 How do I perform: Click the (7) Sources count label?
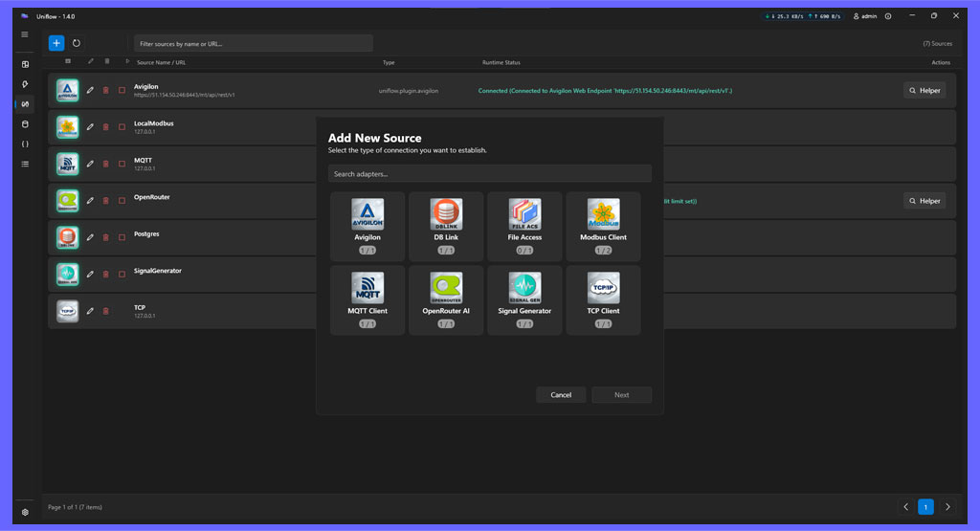click(x=938, y=44)
